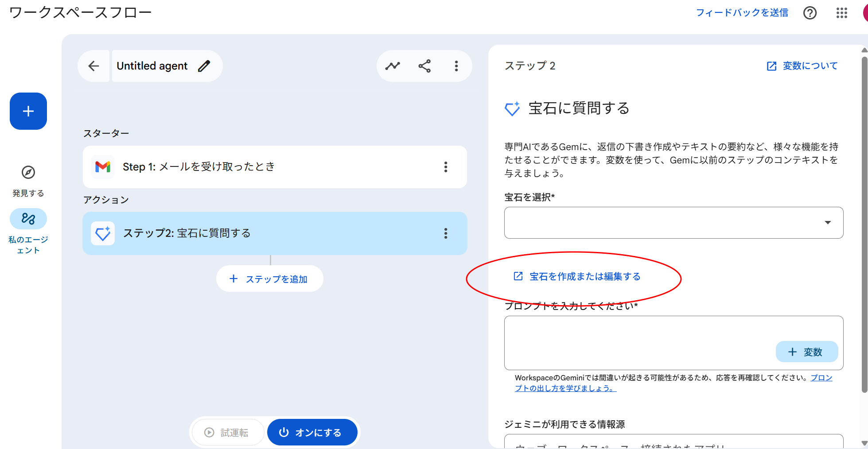Open Step 1 three-dot options menu

tap(445, 167)
